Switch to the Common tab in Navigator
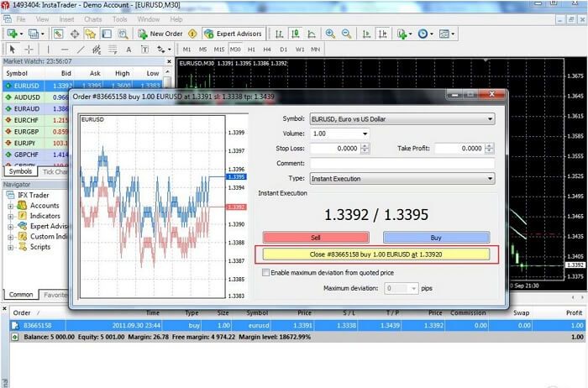 coord(21,295)
